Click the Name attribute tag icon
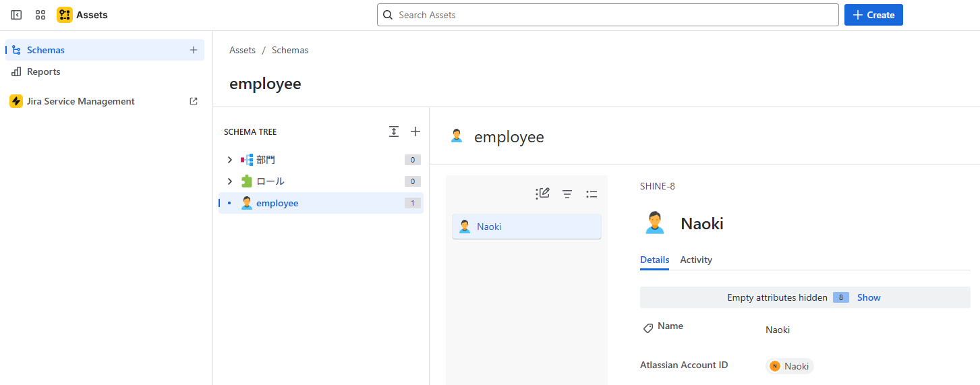 [x=647, y=328]
